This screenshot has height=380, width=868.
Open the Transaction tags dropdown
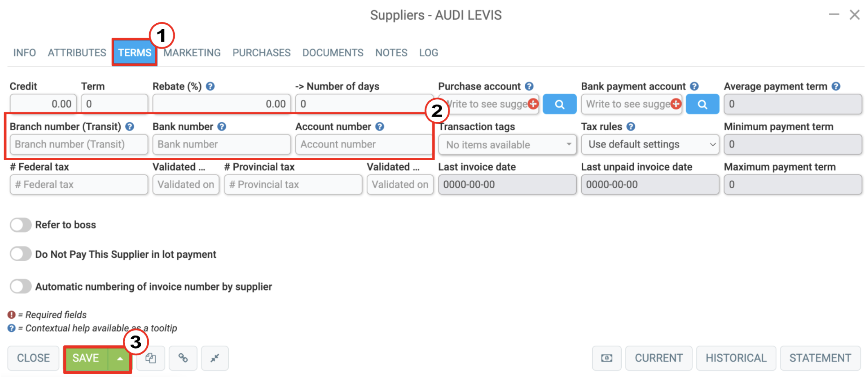click(507, 145)
